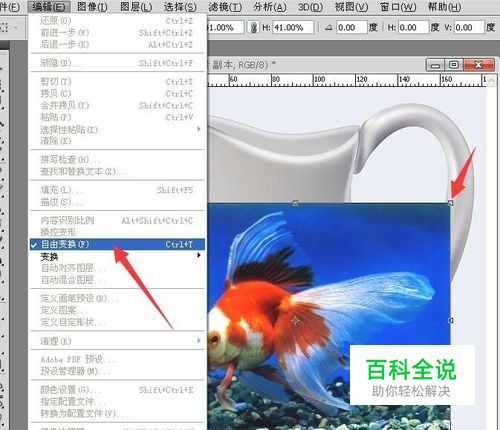Click the rotation angle icon in options bar
This screenshot has height=430, width=500.
(x=329, y=28)
